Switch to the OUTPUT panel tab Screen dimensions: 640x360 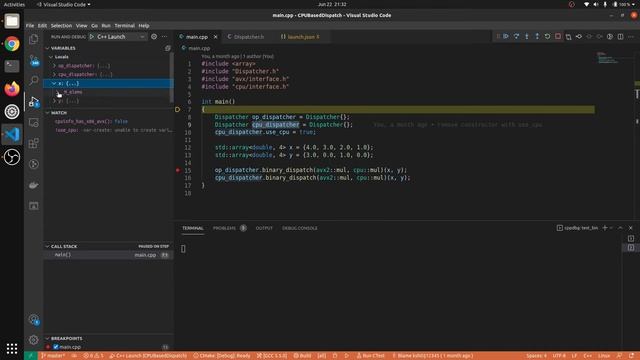point(264,228)
